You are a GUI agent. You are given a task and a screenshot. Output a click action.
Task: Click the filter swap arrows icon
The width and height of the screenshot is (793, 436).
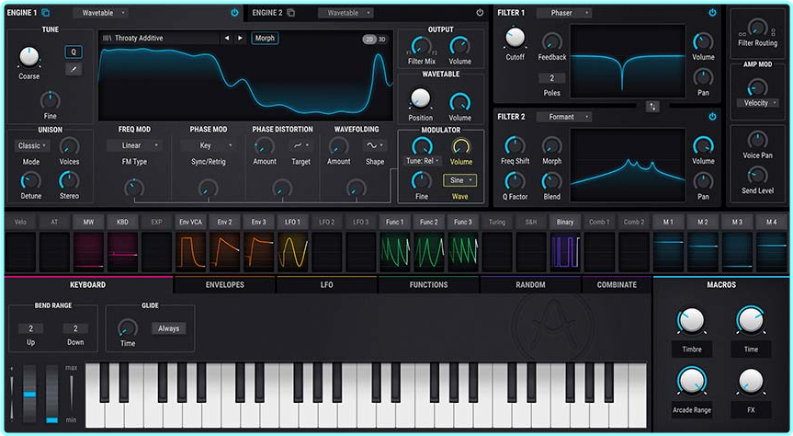(x=652, y=107)
